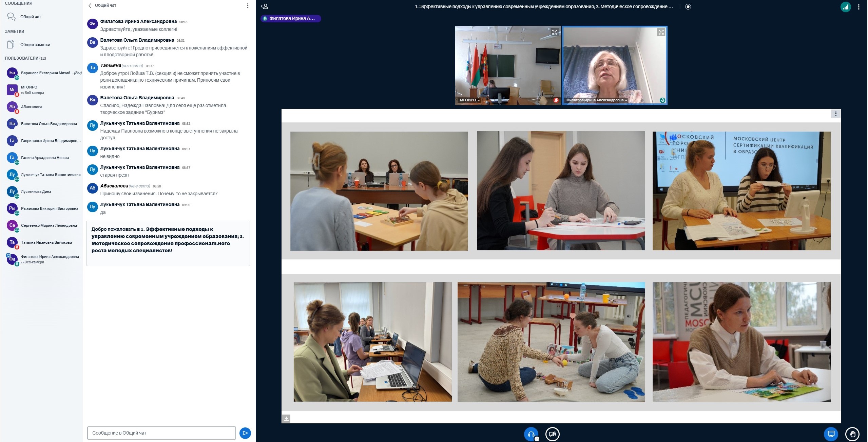
Task: Toggle audio with the headset button
Action: pos(531,434)
